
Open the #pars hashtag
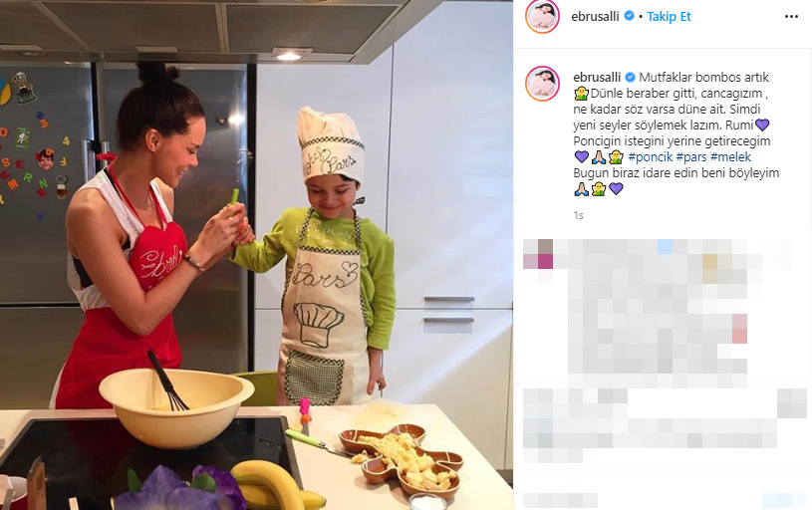(x=691, y=156)
